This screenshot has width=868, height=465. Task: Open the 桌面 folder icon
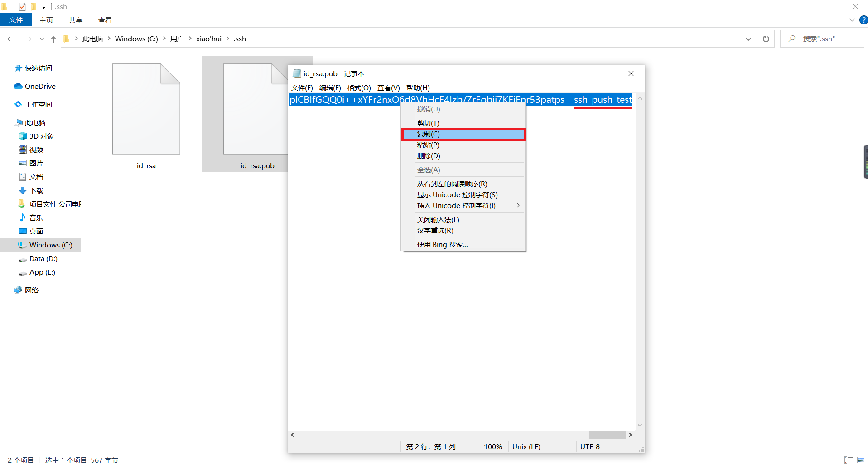click(x=23, y=231)
